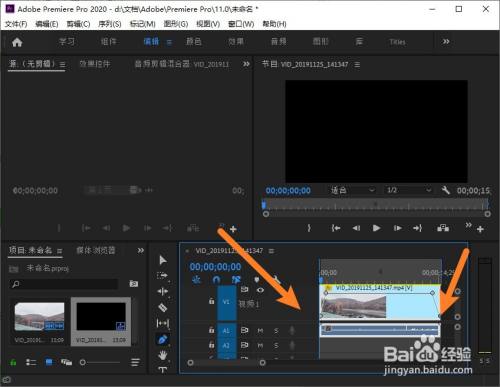This screenshot has height=387, width=500.
Task: Open the 序列(S) menu
Action: (110, 24)
